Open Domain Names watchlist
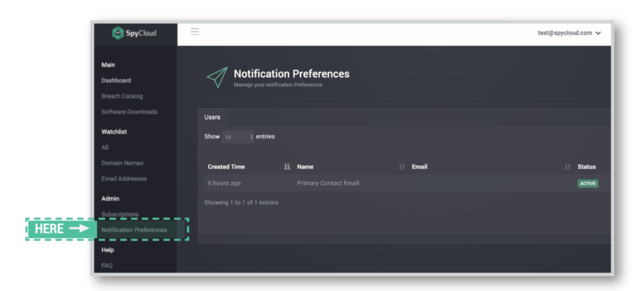The height and width of the screenshot is (291, 644). [122, 163]
